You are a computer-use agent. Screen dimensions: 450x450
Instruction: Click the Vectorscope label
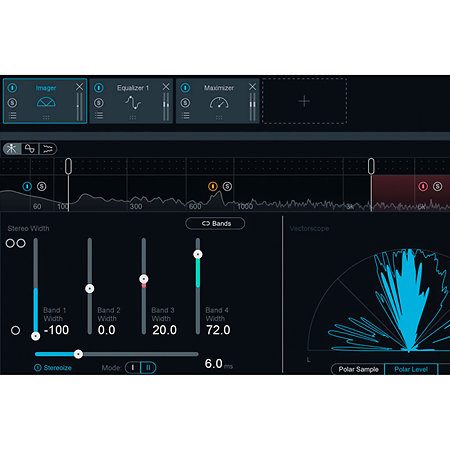tap(309, 228)
